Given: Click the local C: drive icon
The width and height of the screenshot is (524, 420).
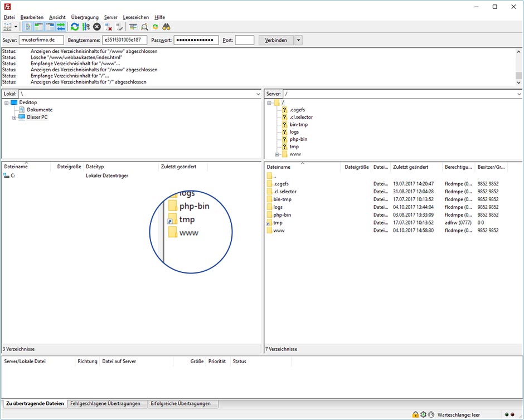Looking at the screenshot, I should (x=6, y=175).
